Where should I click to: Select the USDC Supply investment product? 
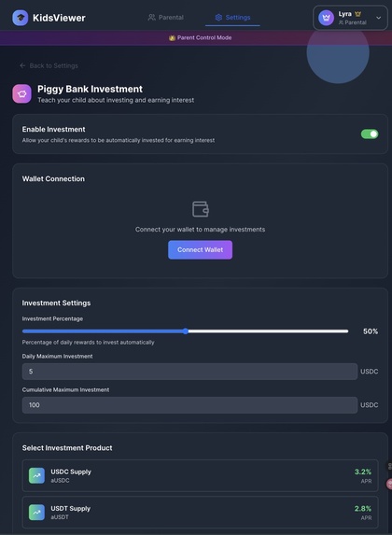tap(201, 475)
